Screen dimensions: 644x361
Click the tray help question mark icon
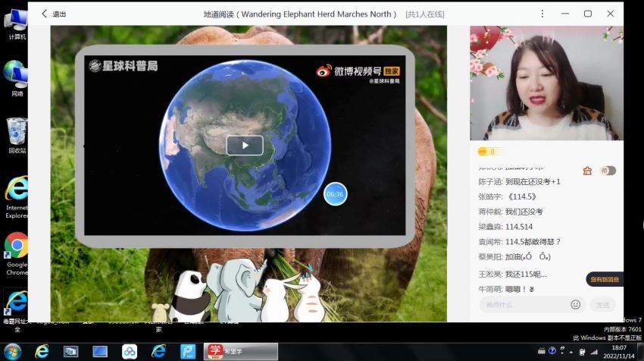552,350
